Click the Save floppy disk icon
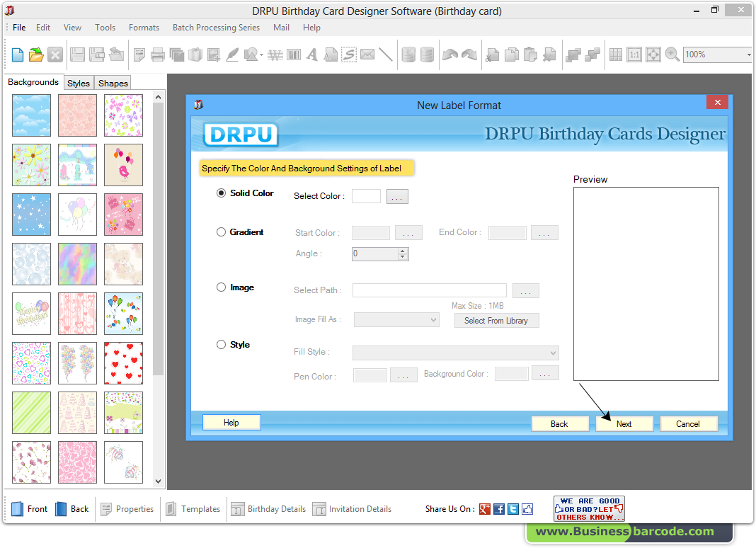The width and height of the screenshot is (756, 548). 77,55
